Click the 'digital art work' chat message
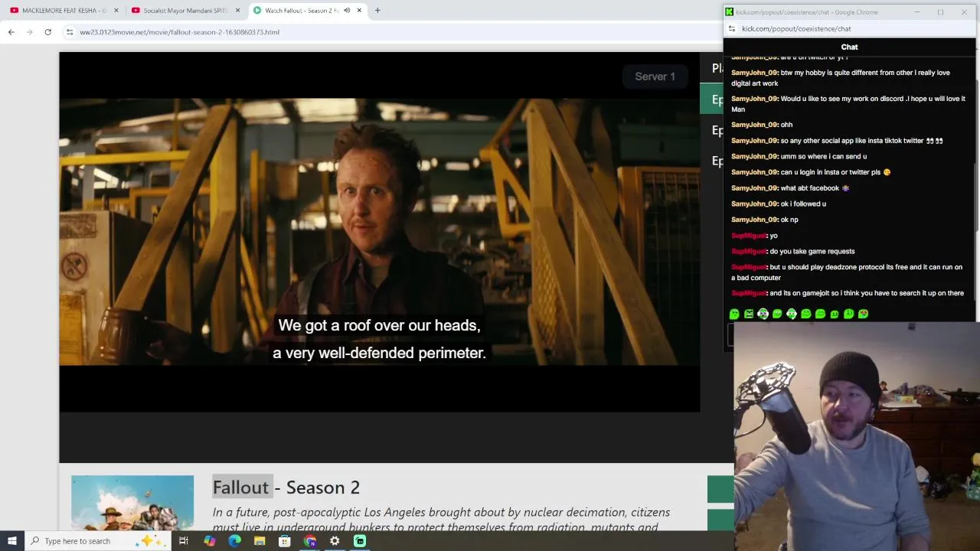 [x=841, y=78]
